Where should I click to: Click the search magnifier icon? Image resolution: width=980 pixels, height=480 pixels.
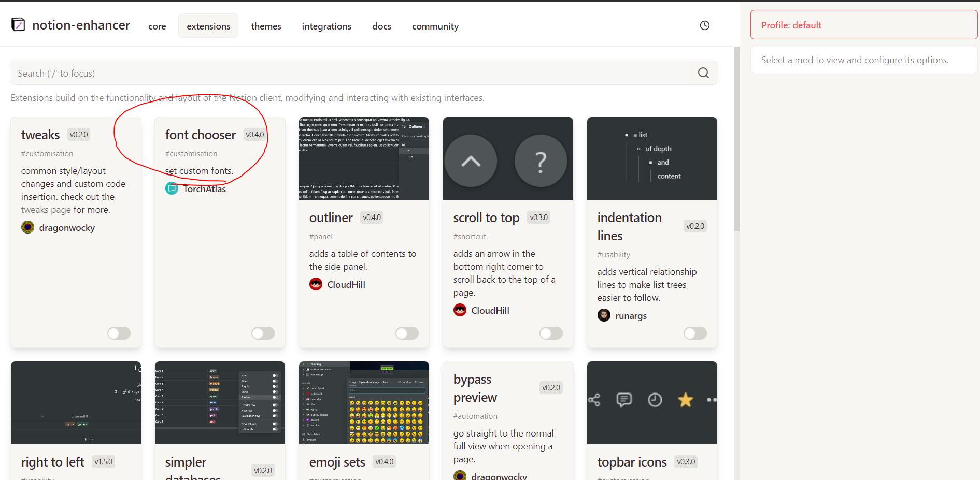point(703,73)
